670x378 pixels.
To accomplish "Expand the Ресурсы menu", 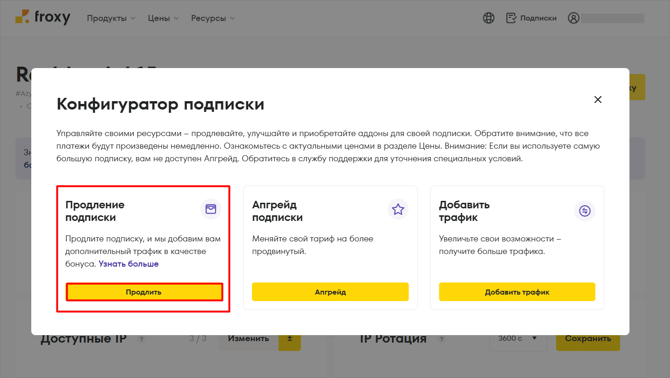I will coord(213,18).
